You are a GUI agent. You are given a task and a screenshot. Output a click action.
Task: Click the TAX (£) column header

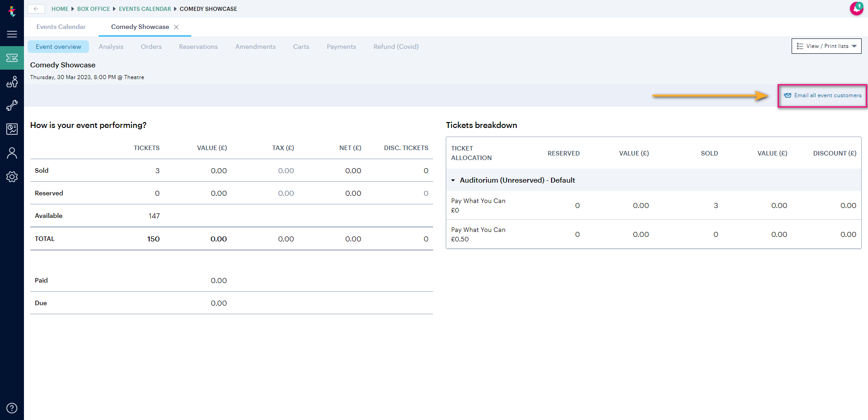coord(283,148)
